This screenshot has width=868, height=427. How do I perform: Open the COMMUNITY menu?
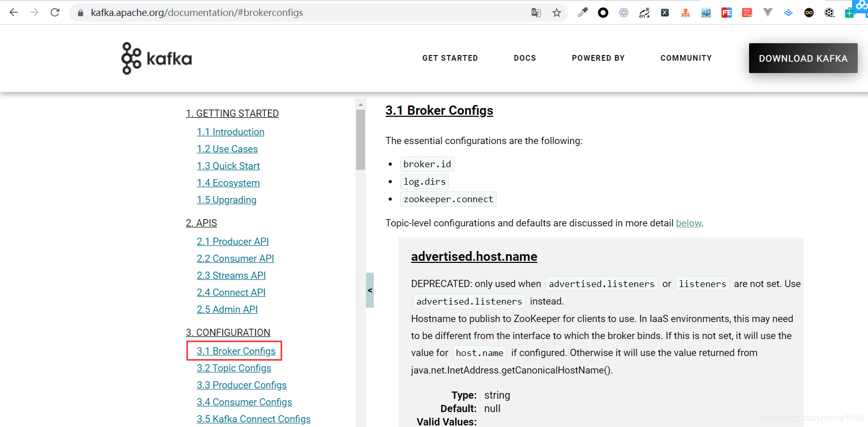point(686,58)
